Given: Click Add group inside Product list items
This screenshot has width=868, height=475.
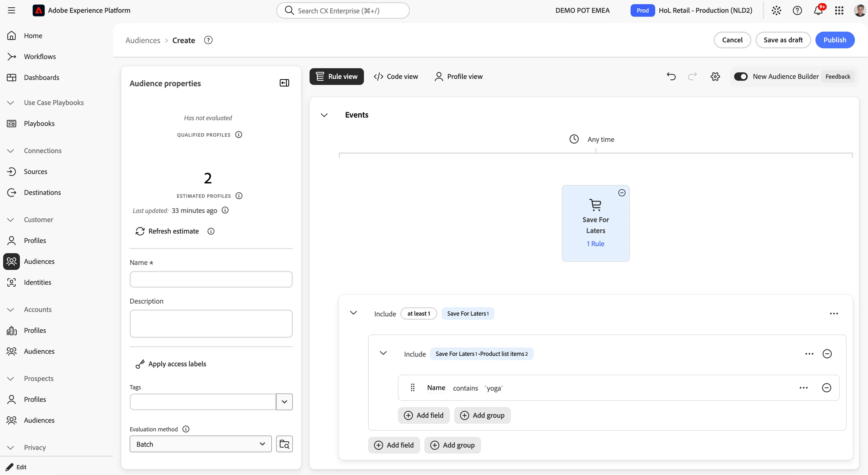Looking at the screenshot, I should point(482,415).
